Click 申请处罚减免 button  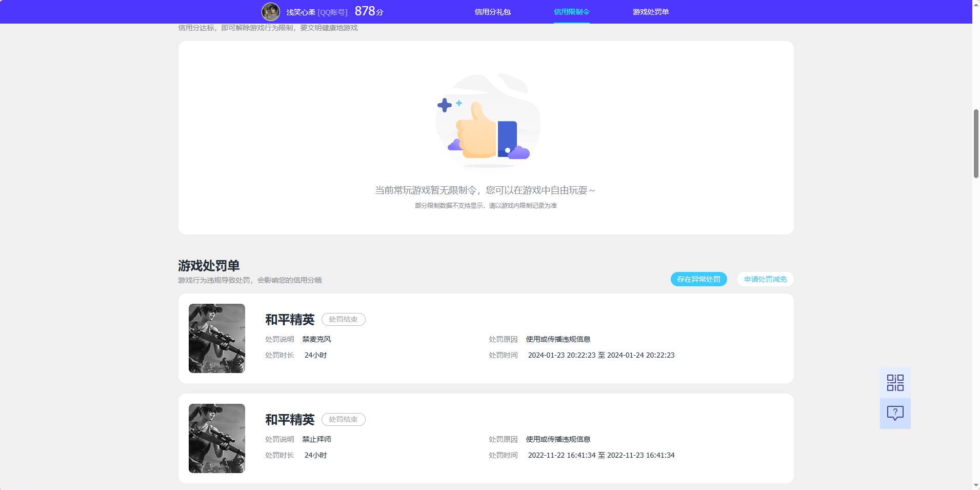[x=766, y=279]
